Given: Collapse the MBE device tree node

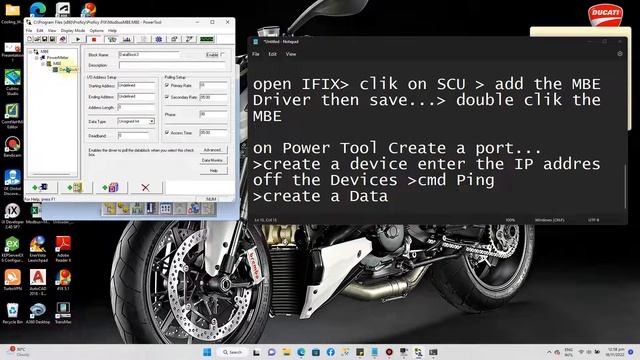Looking at the screenshot, I should (x=43, y=64).
